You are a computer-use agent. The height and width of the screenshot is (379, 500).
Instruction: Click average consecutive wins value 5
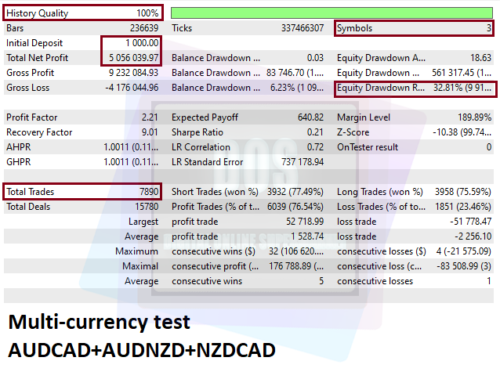click(x=321, y=281)
